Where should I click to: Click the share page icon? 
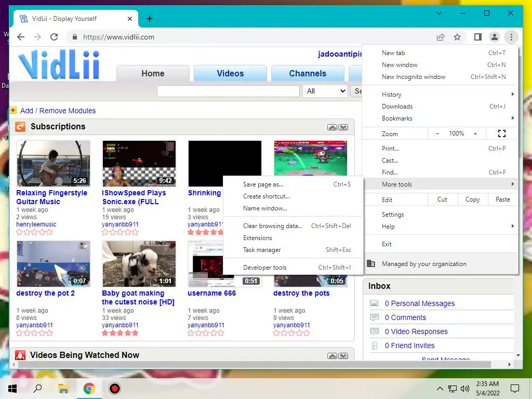click(x=441, y=37)
